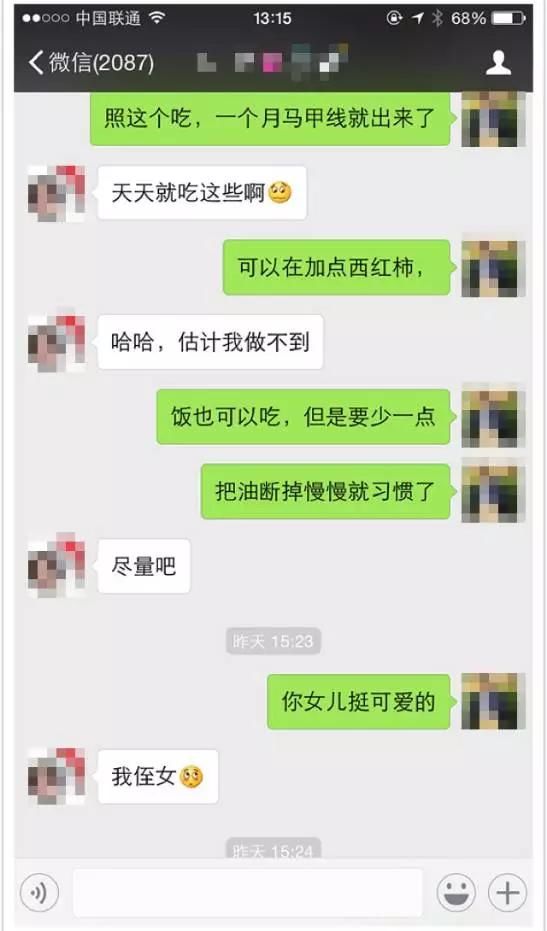Screen dimensions: 547x931
Task: Tap the 我侄女 message bubble
Action: coord(158,777)
